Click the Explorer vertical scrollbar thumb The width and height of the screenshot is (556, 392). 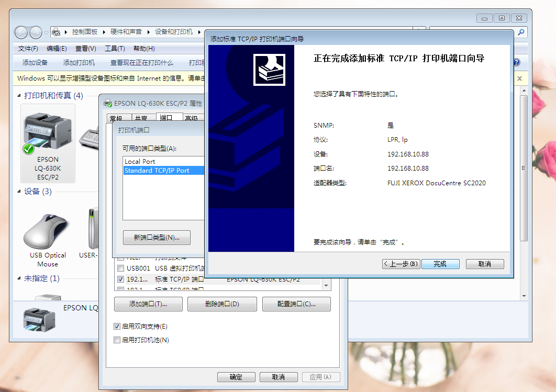point(524,168)
